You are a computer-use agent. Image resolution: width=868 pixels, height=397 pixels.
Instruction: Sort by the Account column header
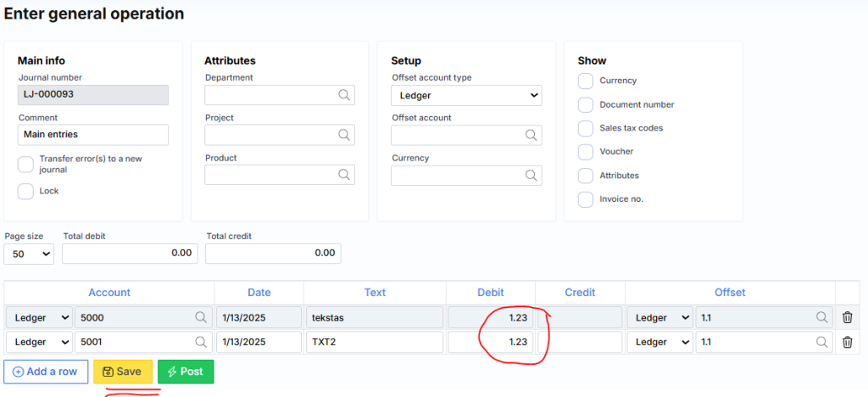coord(109,292)
